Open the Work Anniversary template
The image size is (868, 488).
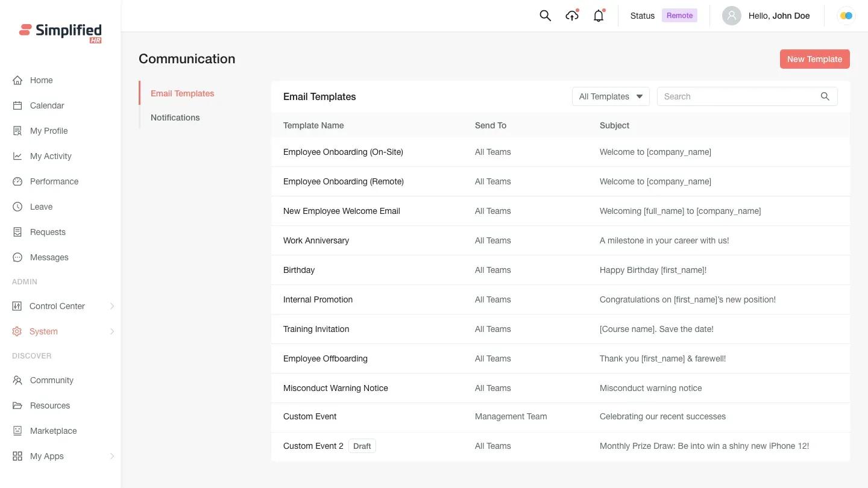coord(316,240)
